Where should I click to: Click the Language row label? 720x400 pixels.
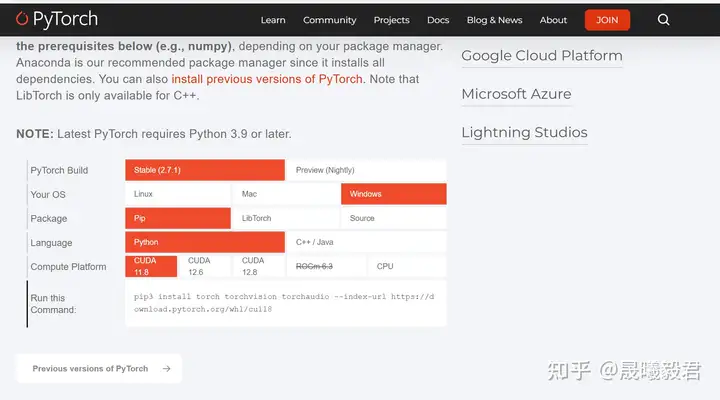click(x=51, y=243)
